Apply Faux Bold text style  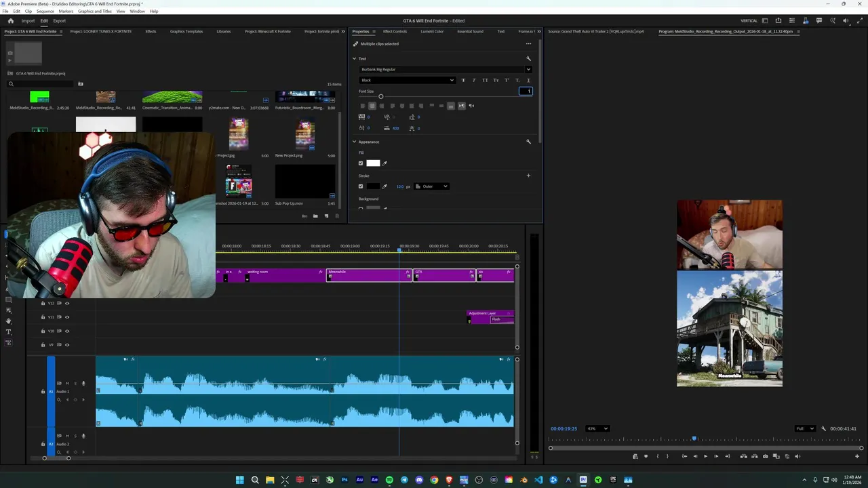pos(463,81)
